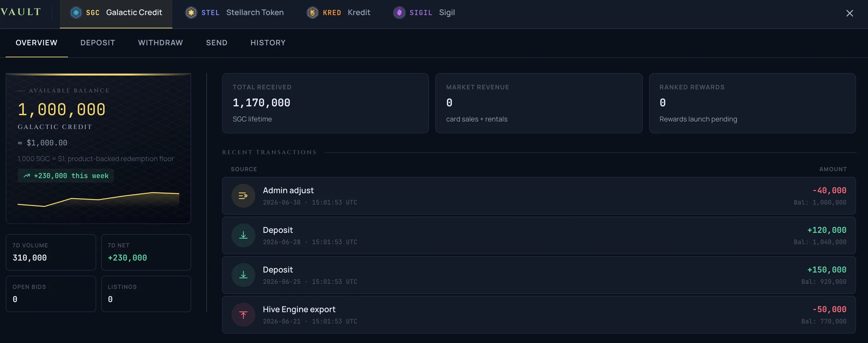
Task: Click the trend arrow icon beside +230,000 this week
Action: point(27,176)
